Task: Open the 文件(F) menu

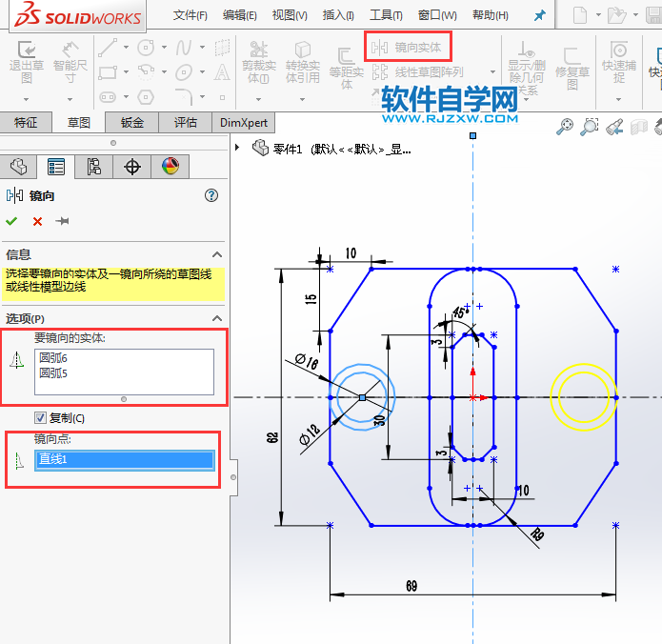Action: pos(190,15)
